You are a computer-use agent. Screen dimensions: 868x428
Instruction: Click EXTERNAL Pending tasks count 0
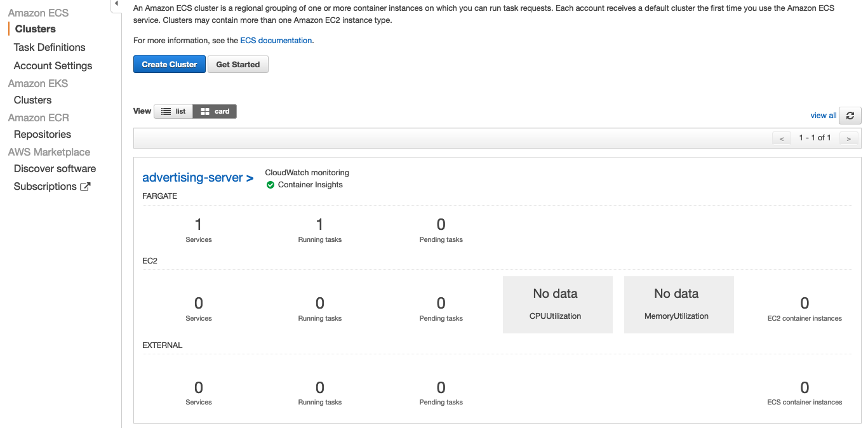tap(441, 387)
